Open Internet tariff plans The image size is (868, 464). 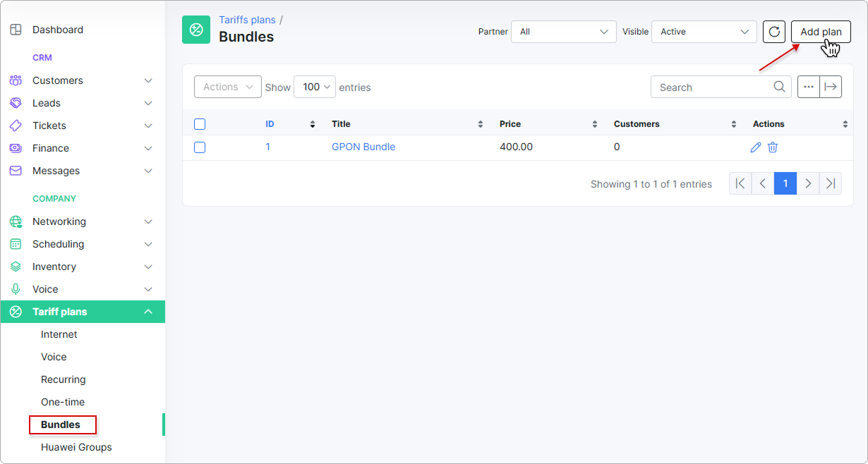click(59, 334)
